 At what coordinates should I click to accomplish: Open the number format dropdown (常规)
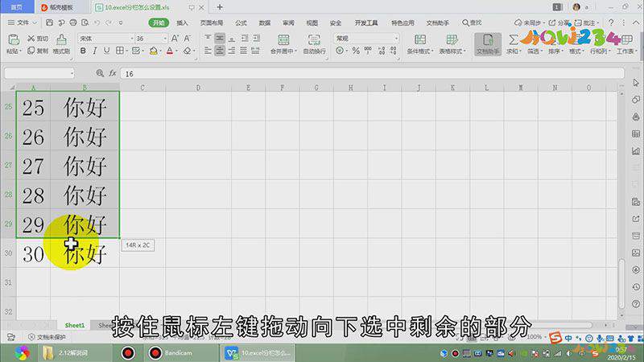click(x=396, y=39)
